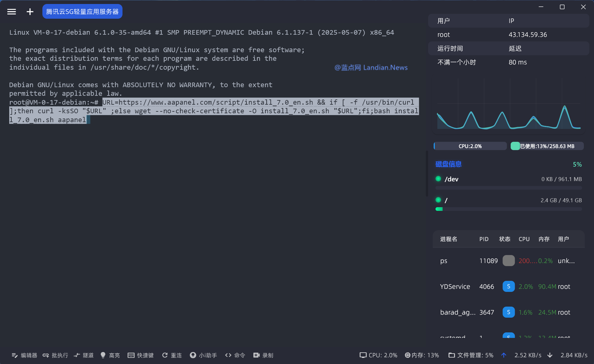Open 快捷键 keyboard shortcuts
Screen dimensions: 594x364
(x=141, y=355)
